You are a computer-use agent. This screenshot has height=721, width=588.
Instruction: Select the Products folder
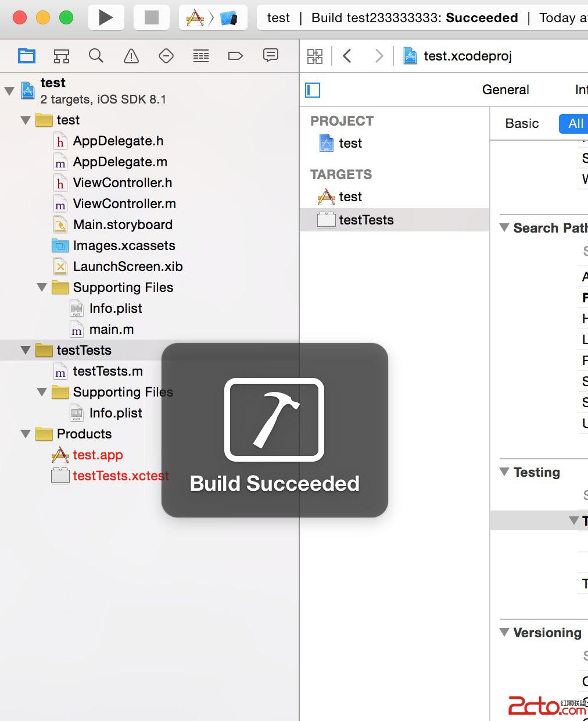[84, 434]
